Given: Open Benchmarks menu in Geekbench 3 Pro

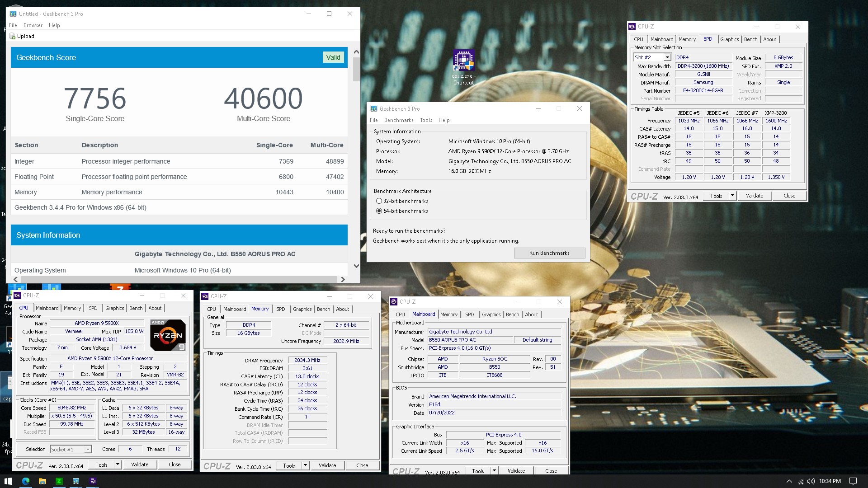Looking at the screenshot, I should [x=399, y=120].
